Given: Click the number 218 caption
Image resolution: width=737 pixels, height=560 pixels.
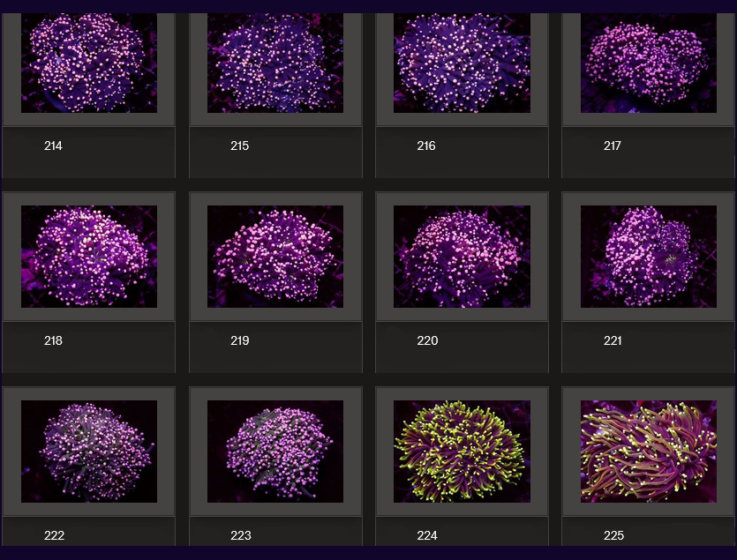Looking at the screenshot, I should [x=53, y=340].
